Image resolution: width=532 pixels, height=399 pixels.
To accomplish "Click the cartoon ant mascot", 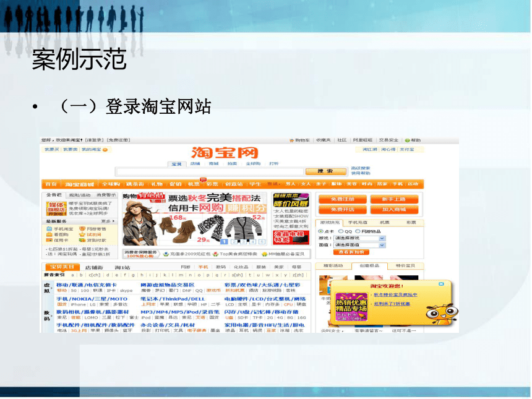I will 442,314.
